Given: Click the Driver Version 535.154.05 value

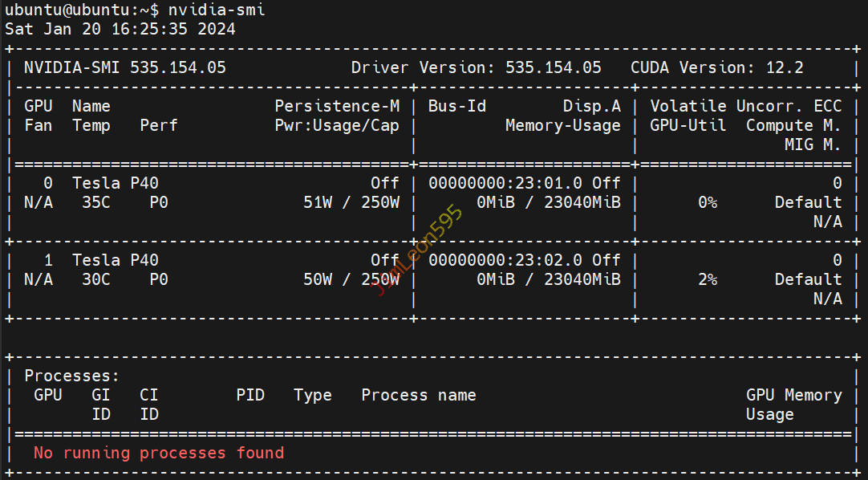Looking at the screenshot, I should [553, 67].
